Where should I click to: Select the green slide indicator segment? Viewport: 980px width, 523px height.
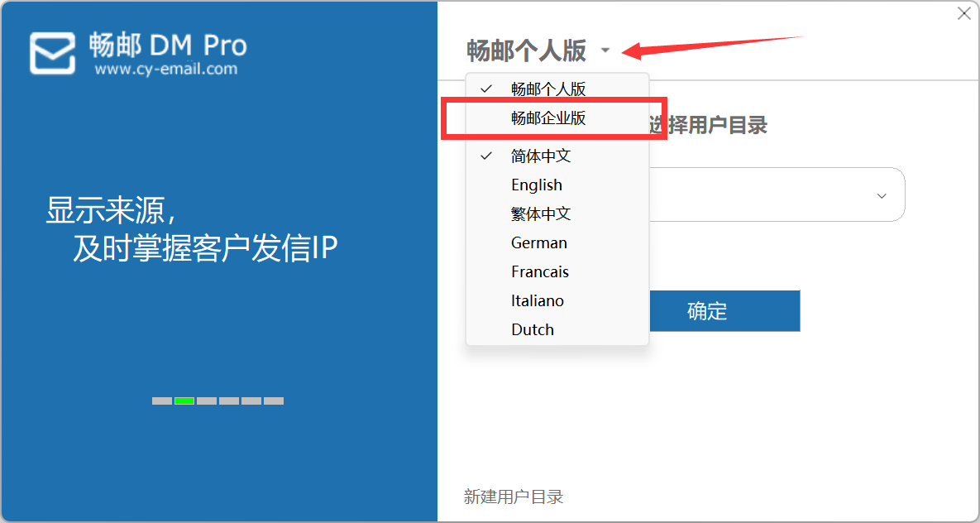tap(184, 401)
